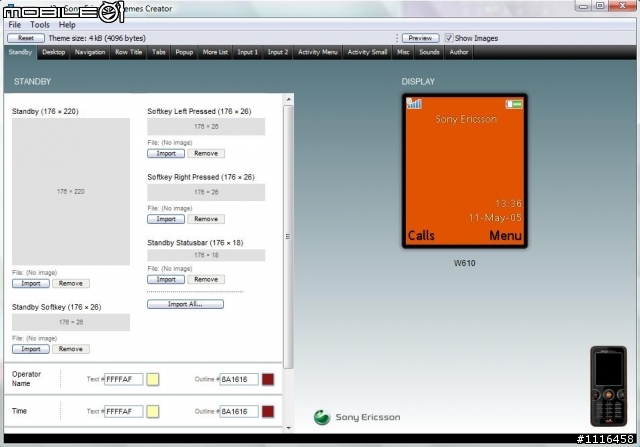Viewport: 640px width, 447px height.
Task: Click the Standby Softkey image placeholder
Action: tap(71, 322)
